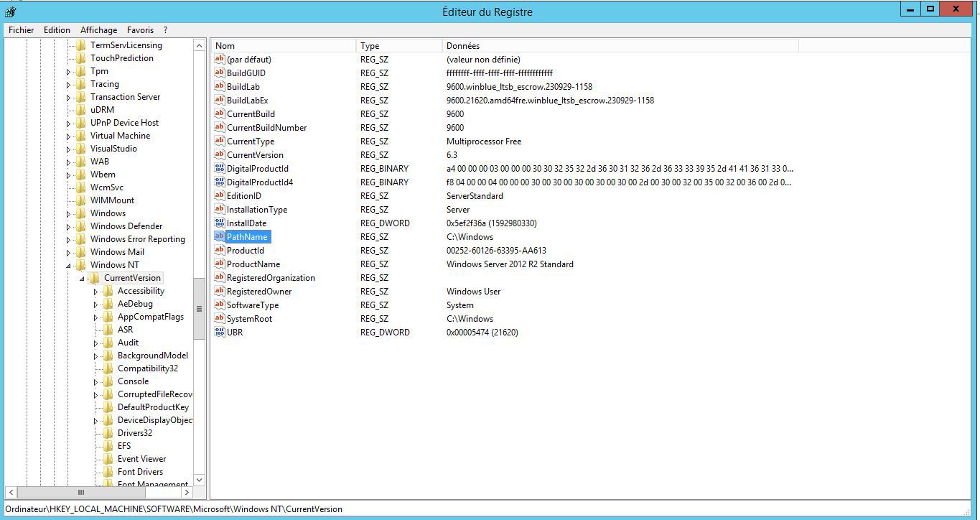Viewport: 980px width, 520px height.
Task: Click the CurrentVersion open folder icon
Action: [94, 278]
